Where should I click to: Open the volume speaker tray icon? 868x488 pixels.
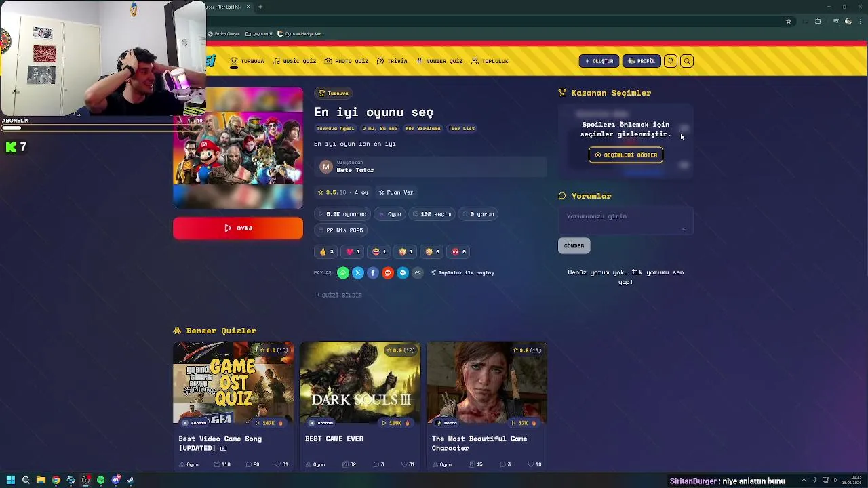[834, 481]
